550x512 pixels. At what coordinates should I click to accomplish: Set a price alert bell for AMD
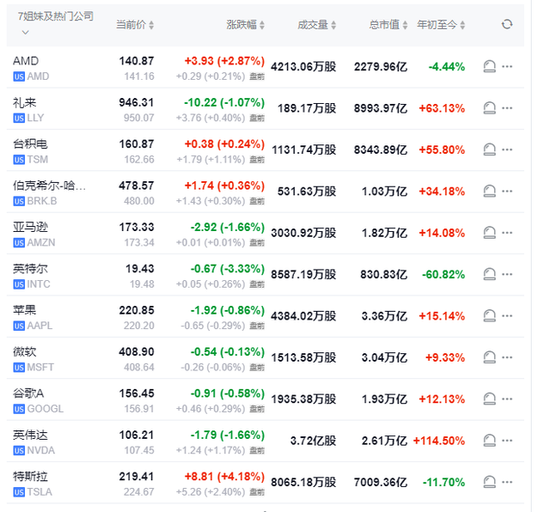(489, 66)
